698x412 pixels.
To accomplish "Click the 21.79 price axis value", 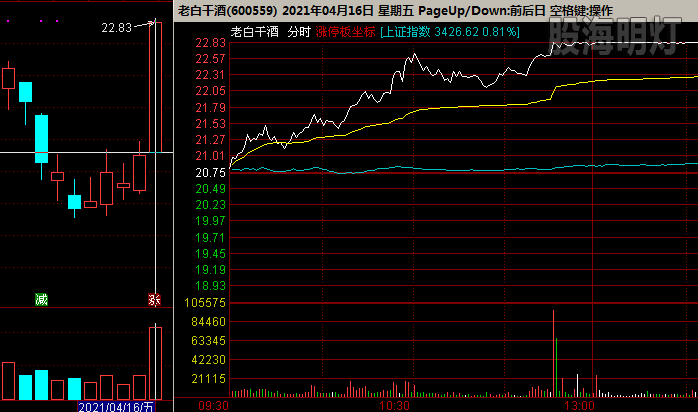I will (x=211, y=108).
